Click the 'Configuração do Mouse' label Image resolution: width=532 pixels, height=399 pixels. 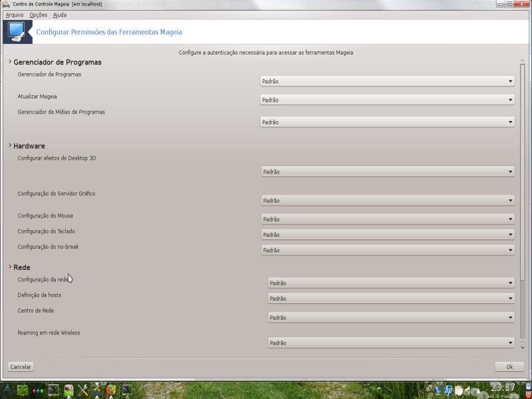[x=45, y=215]
